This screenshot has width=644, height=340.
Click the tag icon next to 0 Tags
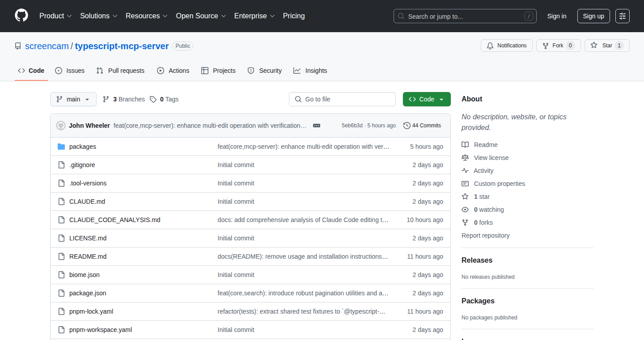153,99
